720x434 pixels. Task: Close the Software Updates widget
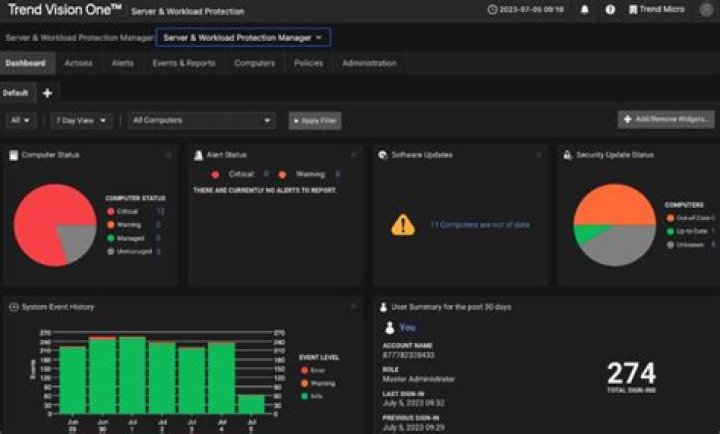coord(538,155)
